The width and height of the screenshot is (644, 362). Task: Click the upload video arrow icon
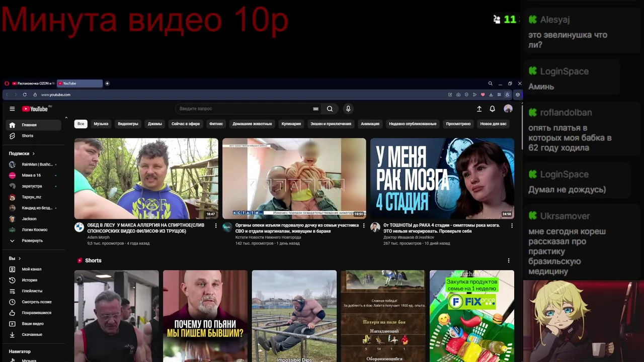[x=479, y=109]
